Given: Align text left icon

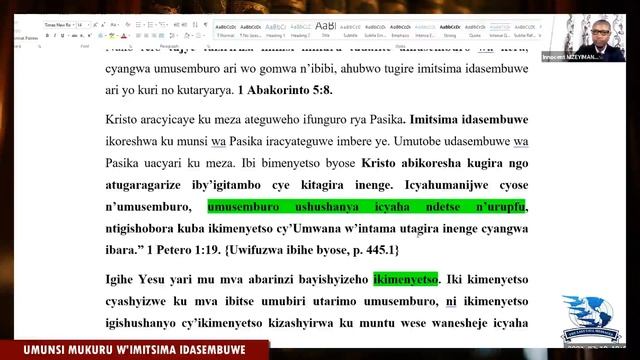Looking at the screenshot, I should pyautogui.click(x=138, y=36).
